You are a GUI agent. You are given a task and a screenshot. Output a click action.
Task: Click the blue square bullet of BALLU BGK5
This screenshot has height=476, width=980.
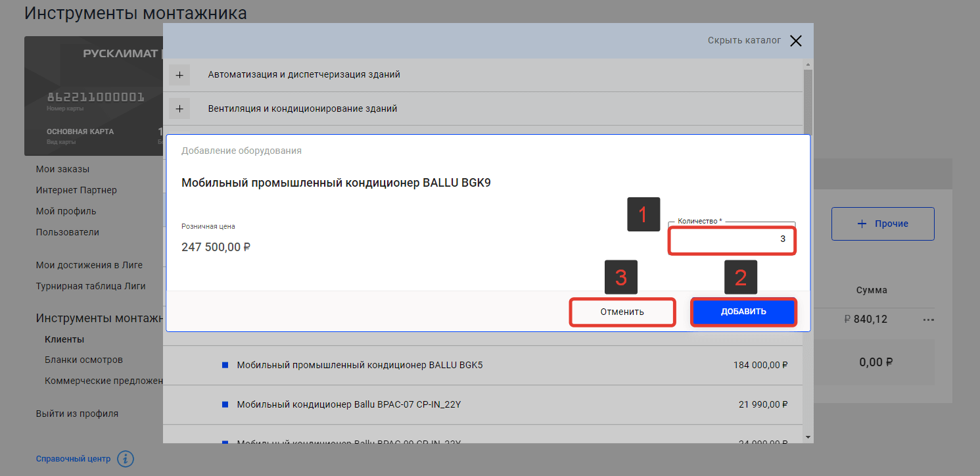[x=225, y=365]
